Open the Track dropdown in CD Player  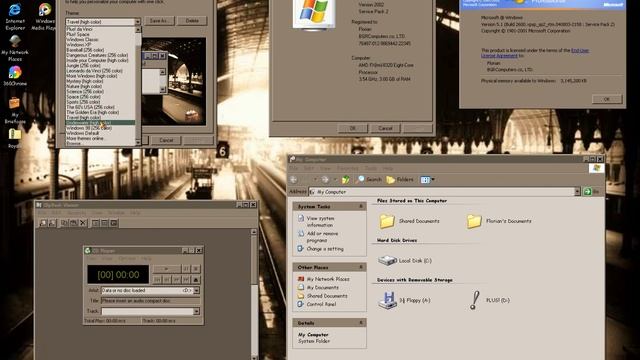(197, 311)
